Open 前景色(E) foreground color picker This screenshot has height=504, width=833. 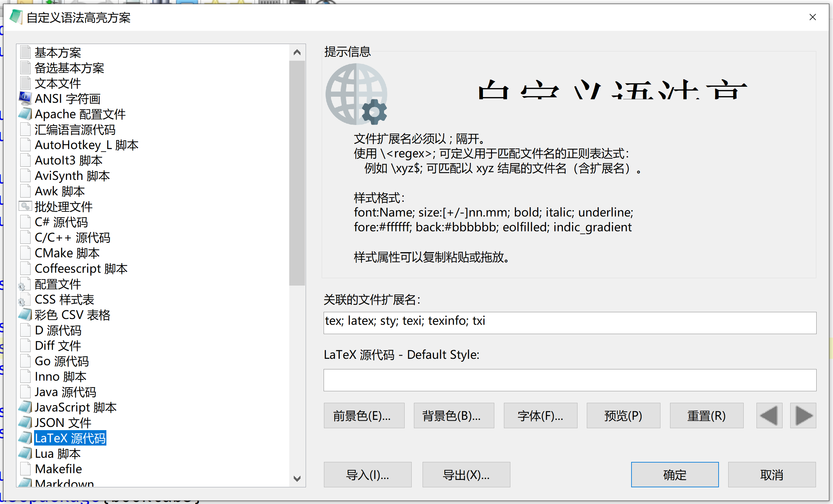364,415
